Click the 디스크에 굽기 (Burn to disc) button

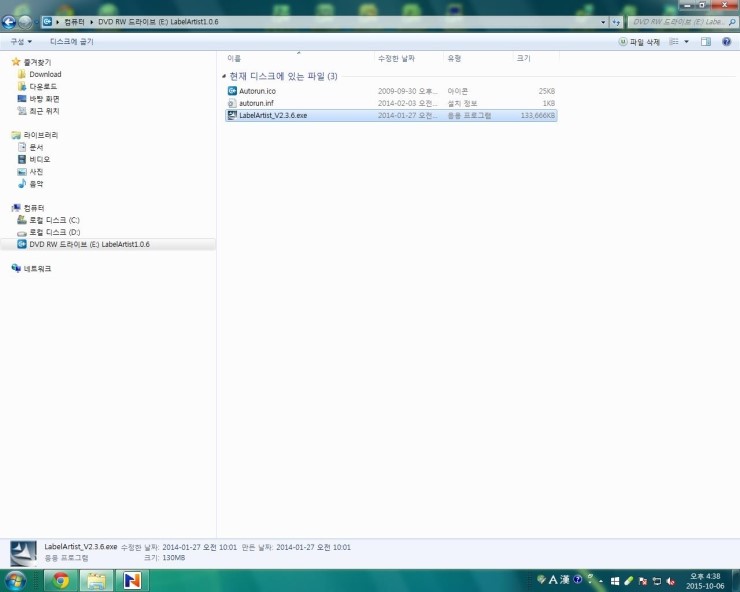(x=71, y=42)
